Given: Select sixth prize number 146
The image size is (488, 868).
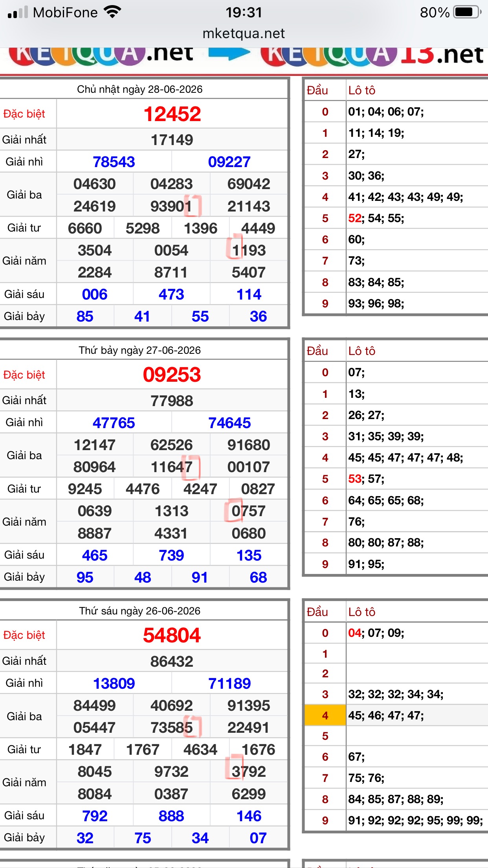Looking at the screenshot, I should coord(249,816).
